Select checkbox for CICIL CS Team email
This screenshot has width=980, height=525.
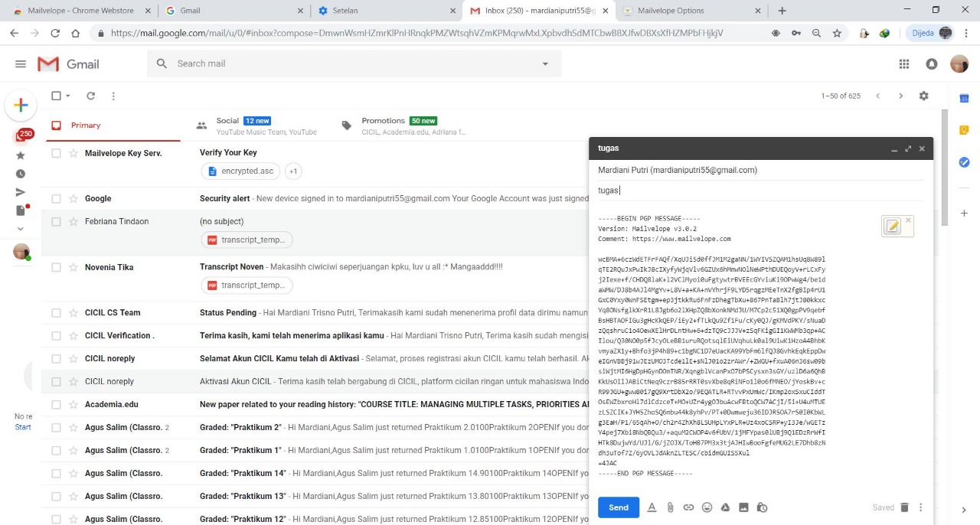pos(56,312)
